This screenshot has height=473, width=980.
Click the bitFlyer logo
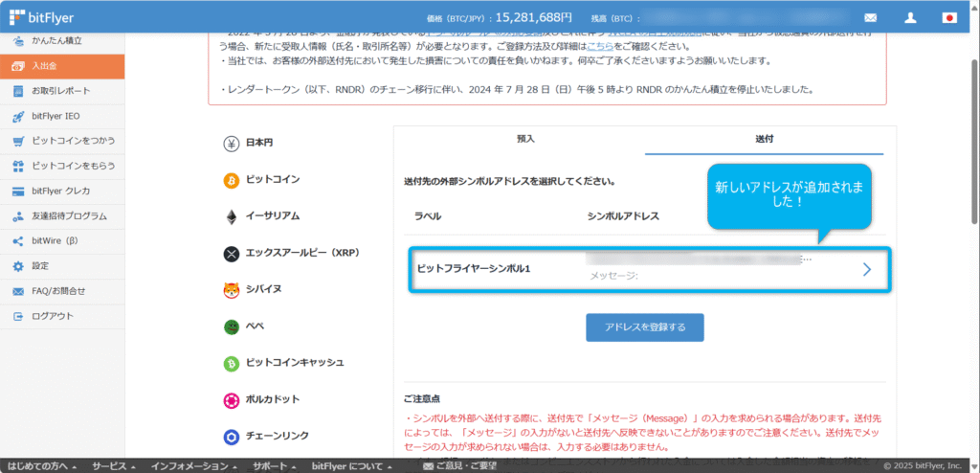point(41,17)
